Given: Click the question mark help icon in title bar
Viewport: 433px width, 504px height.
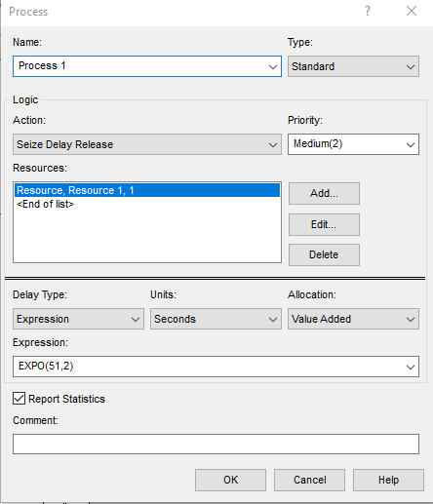Looking at the screenshot, I should pos(368,12).
